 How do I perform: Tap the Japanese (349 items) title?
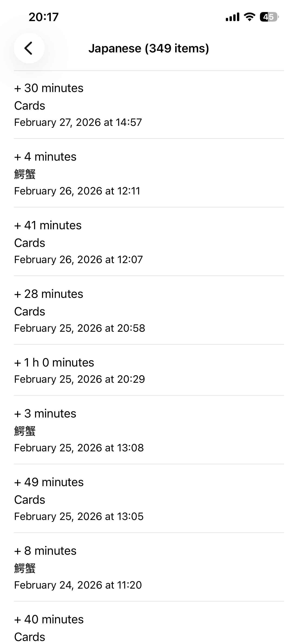coord(149,48)
